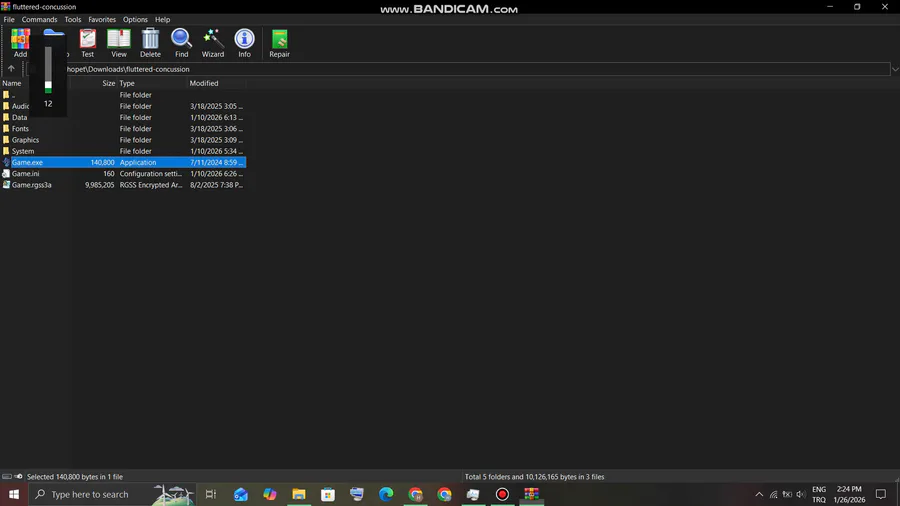
Task: Open the notification center icon
Action: [x=881, y=494]
